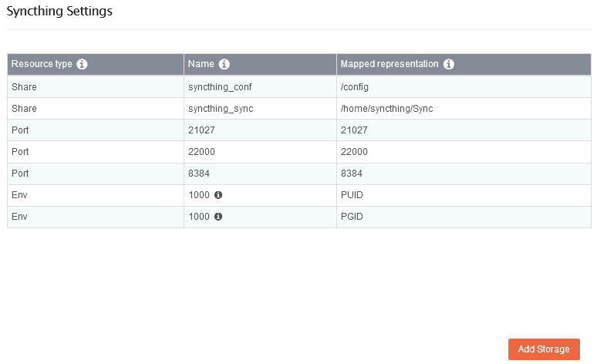
Task: Click the Add Storage button
Action: pos(544,349)
